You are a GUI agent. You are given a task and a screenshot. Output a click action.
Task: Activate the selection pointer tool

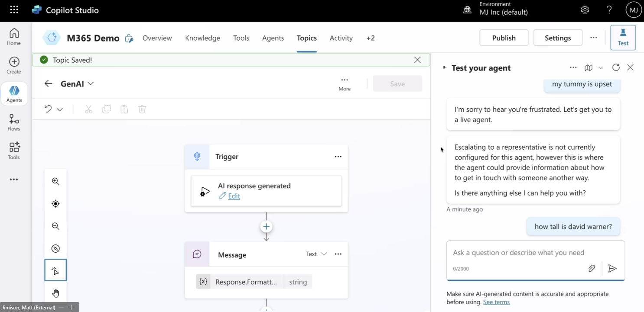tap(55, 271)
